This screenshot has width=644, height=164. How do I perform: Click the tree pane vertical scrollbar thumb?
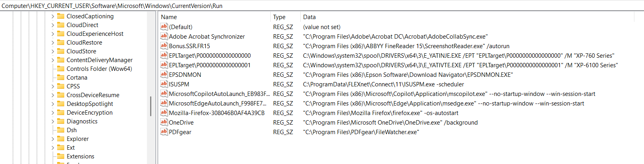point(151,106)
